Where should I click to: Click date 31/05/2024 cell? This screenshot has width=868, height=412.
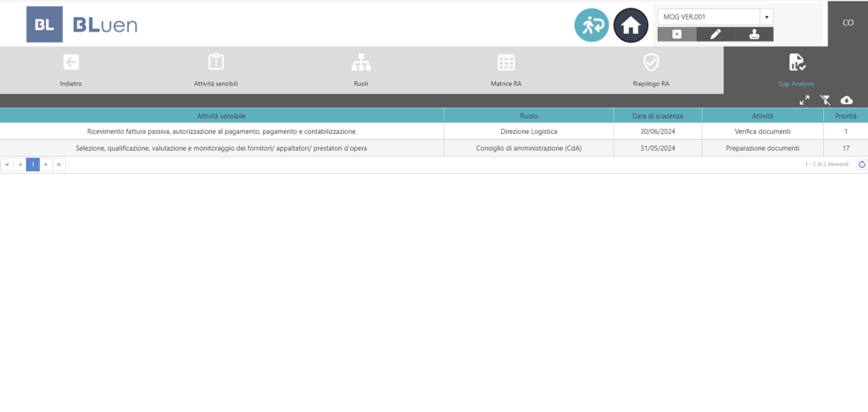(658, 148)
